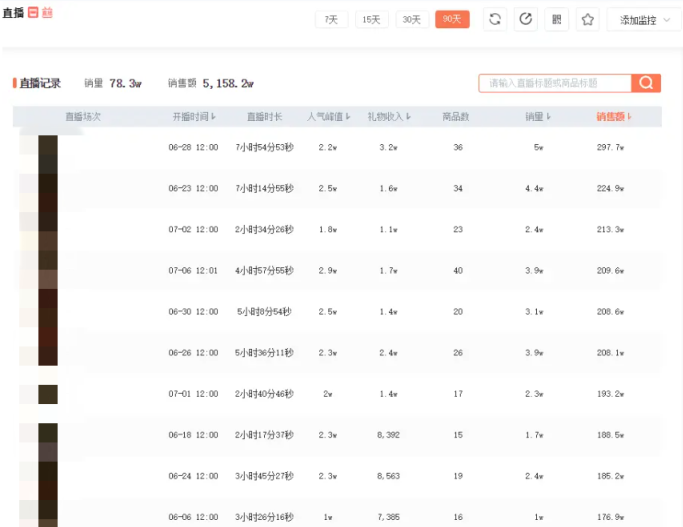The width and height of the screenshot is (683, 527).
Task: Select the 15天 time range
Action: coord(372,19)
